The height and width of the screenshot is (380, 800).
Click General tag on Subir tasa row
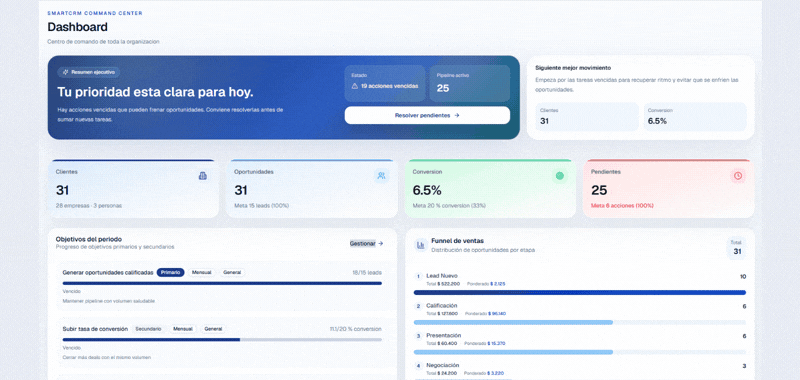click(213, 329)
